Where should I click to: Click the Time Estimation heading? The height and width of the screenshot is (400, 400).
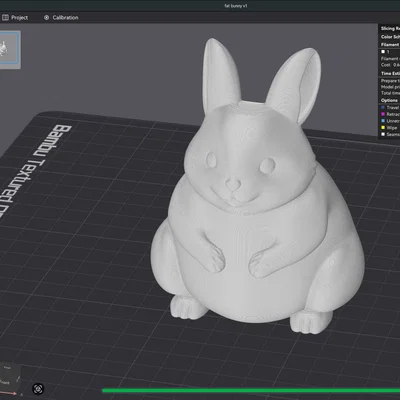coord(390,73)
